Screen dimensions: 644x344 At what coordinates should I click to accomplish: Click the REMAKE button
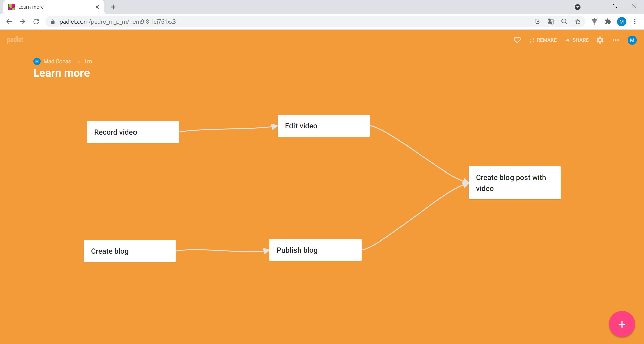point(543,40)
